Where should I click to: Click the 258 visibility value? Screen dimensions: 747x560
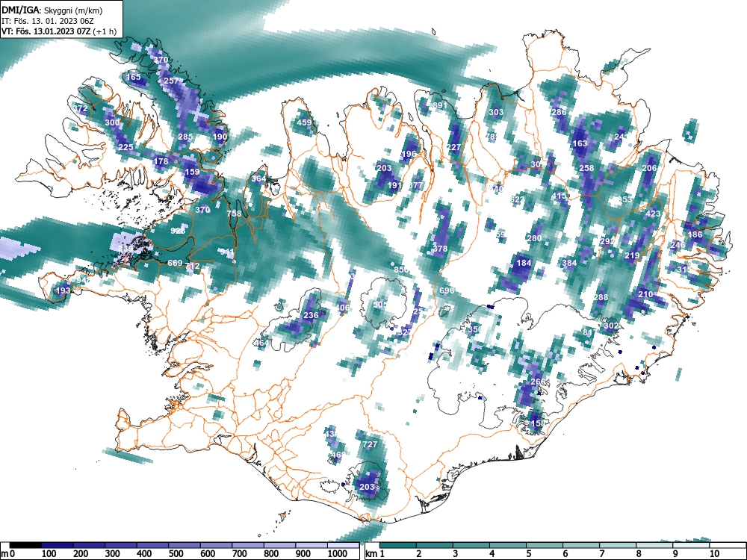[x=586, y=167]
